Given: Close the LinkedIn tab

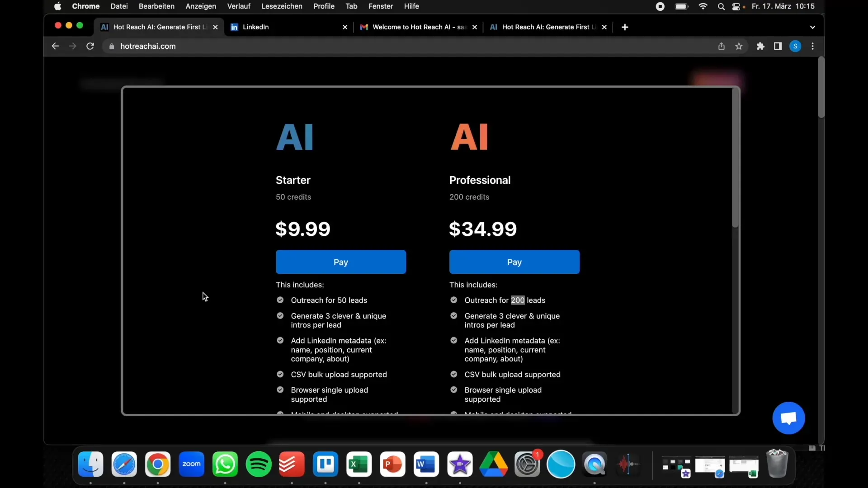Looking at the screenshot, I should click(x=345, y=27).
